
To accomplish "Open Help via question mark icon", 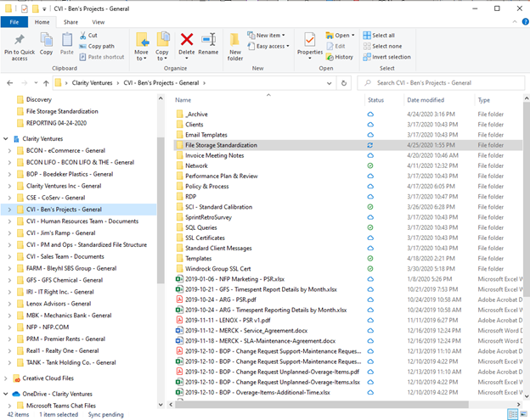I will coord(525,21).
